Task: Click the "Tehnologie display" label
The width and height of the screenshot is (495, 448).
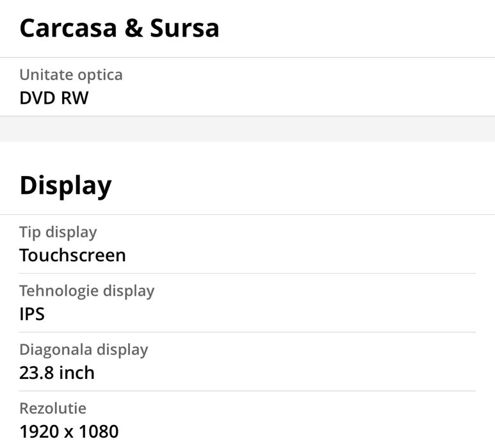Action: tap(86, 291)
